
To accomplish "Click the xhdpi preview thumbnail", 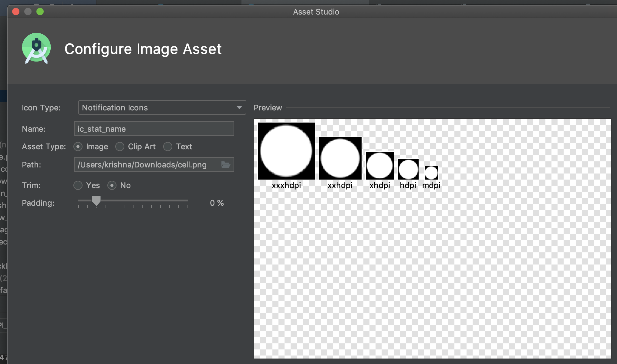I will pos(379,166).
